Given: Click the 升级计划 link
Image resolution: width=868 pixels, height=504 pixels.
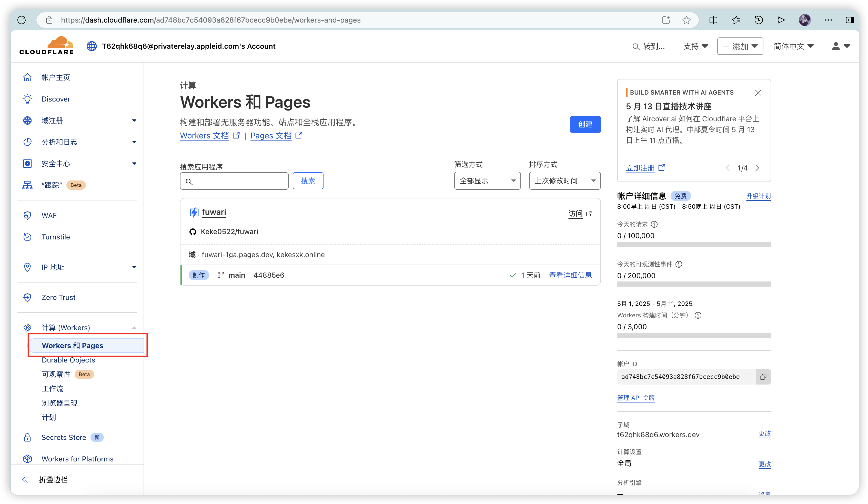Looking at the screenshot, I should pyautogui.click(x=758, y=196).
